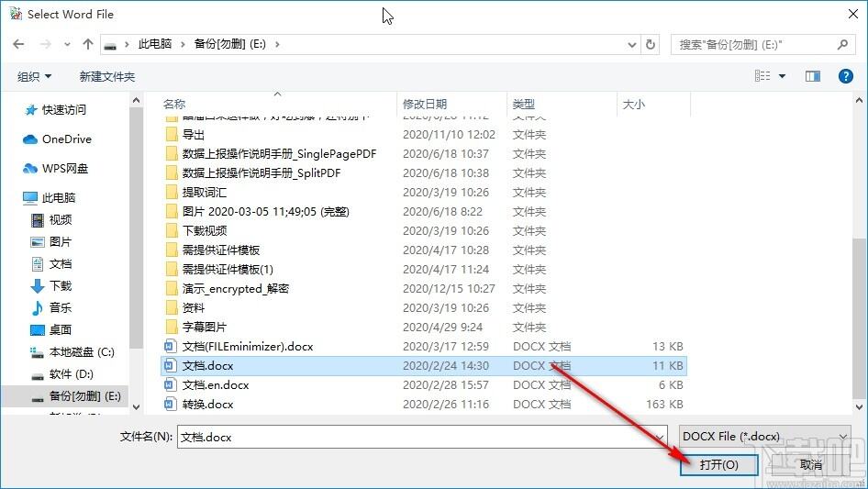Go back with the back arrow
This screenshot has width=868, height=489.
click(19, 44)
